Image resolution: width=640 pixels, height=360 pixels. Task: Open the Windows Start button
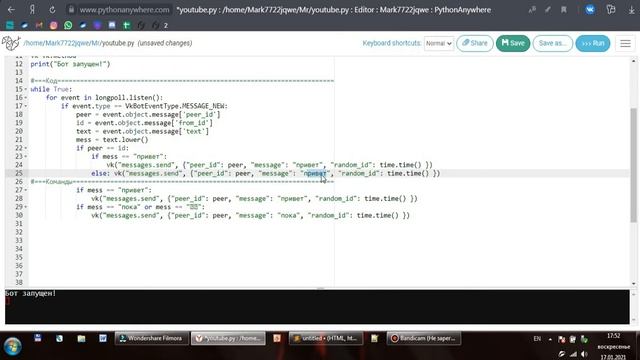[12, 346]
